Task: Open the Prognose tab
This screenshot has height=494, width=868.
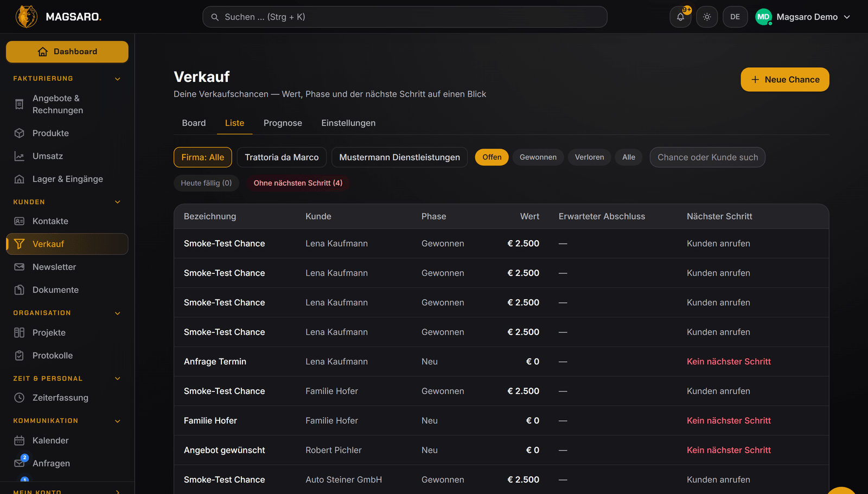Action: (x=283, y=123)
